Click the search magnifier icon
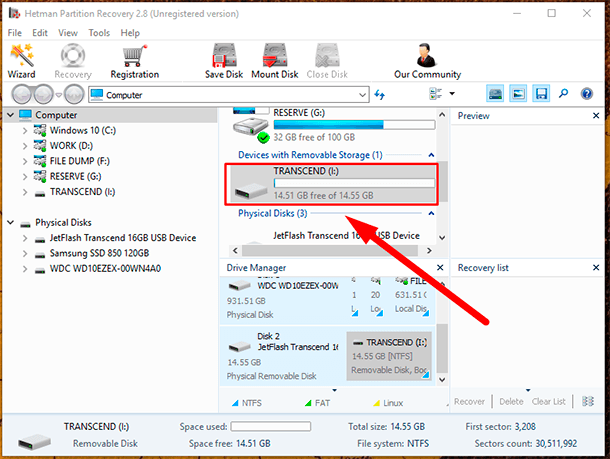This screenshot has height=459, width=610. click(x=563, y=94)
